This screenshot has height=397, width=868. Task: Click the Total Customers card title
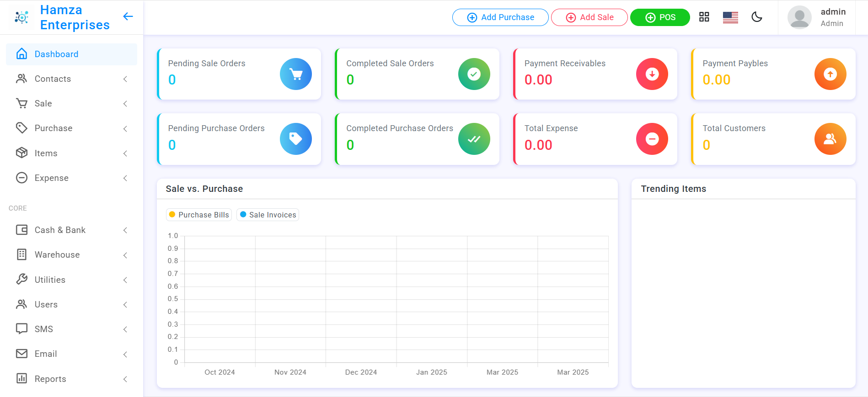[734, 128]
